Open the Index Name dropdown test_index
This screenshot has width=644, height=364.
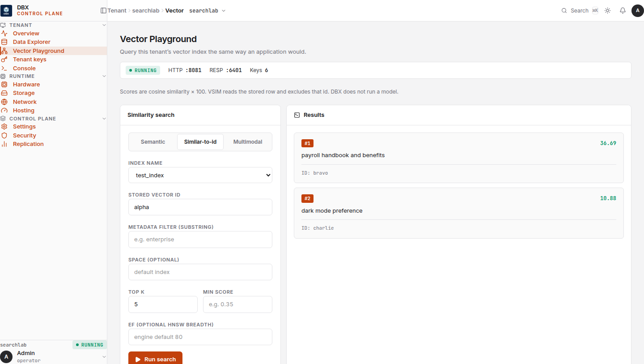pos(200,176)
